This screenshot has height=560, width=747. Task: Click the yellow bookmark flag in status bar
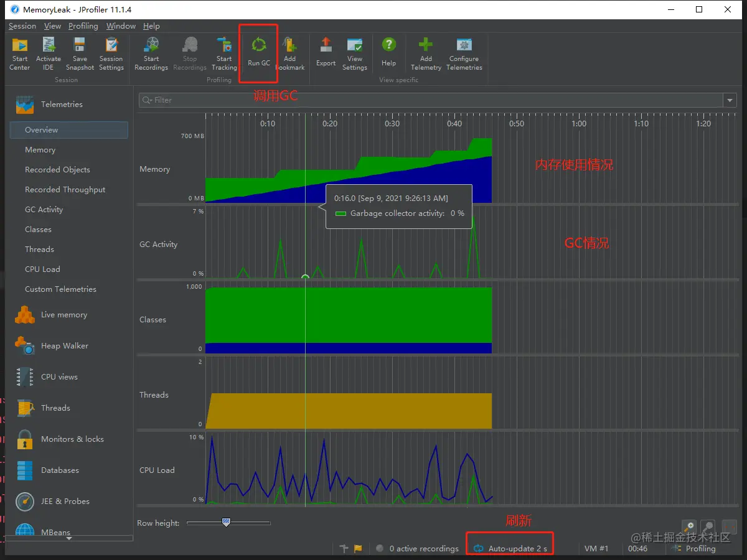click(x=358, y=549)
